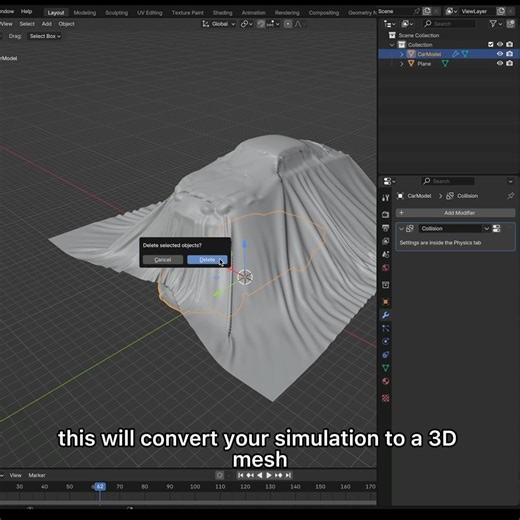Open the Help menu

click(26, 12)
